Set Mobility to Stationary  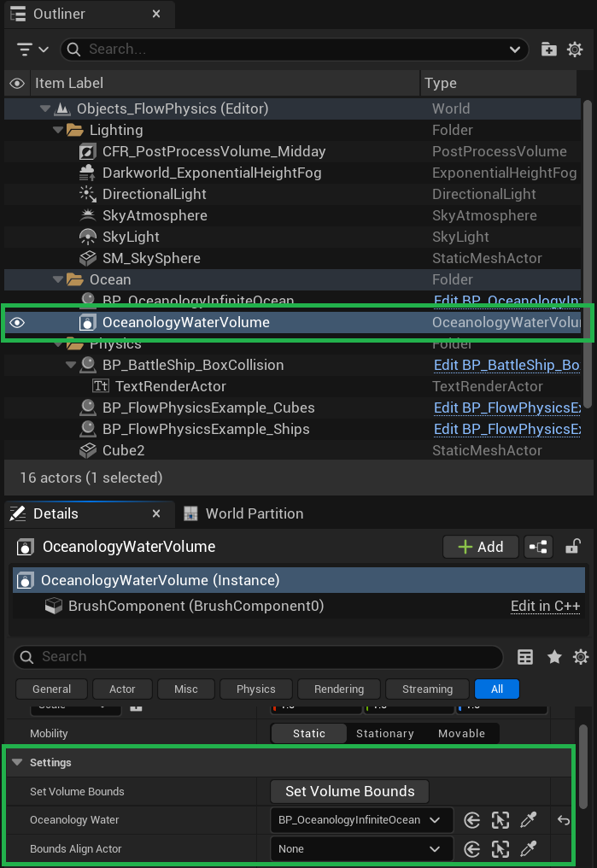[385, 734]
